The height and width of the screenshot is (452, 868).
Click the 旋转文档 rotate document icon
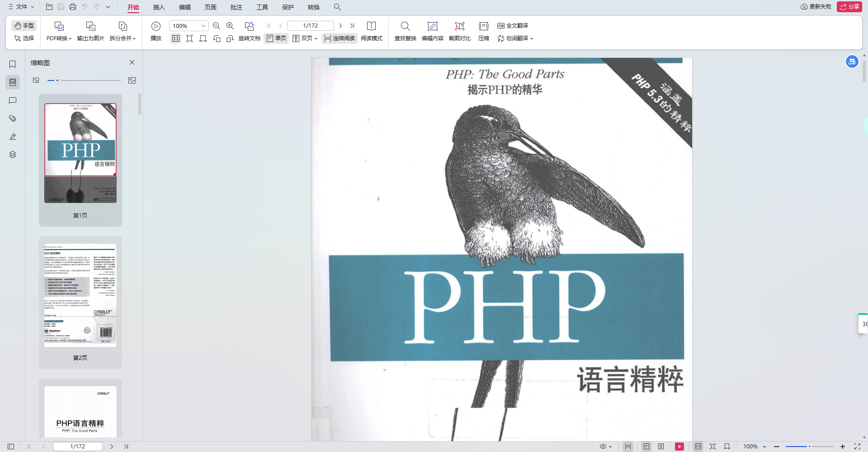coord(249,26)
